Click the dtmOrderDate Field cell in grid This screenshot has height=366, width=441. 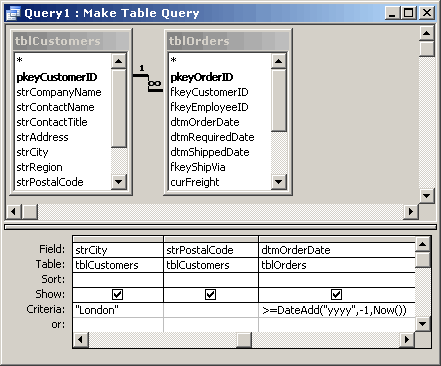[x=337, y=250]
